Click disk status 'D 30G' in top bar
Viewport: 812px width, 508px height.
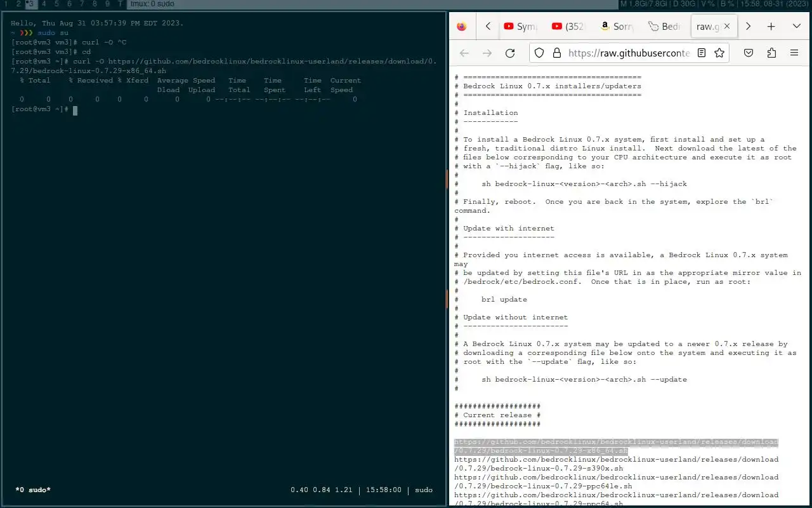683,4
